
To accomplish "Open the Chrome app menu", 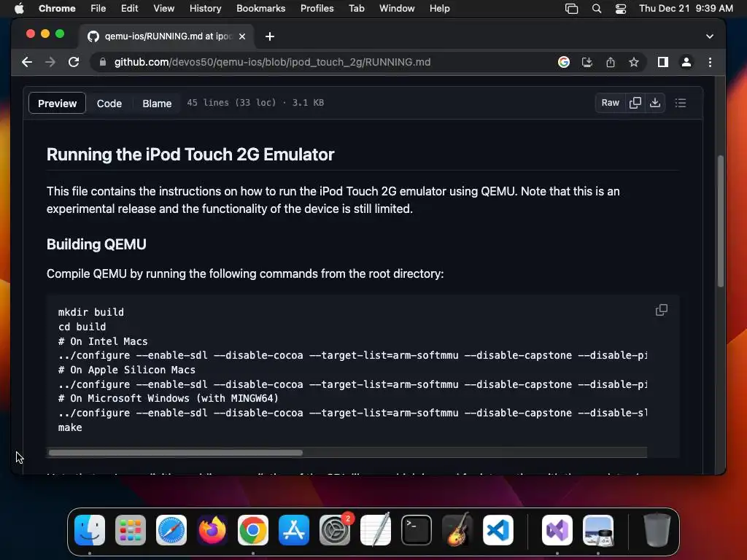I will click(x=57, y=9).
